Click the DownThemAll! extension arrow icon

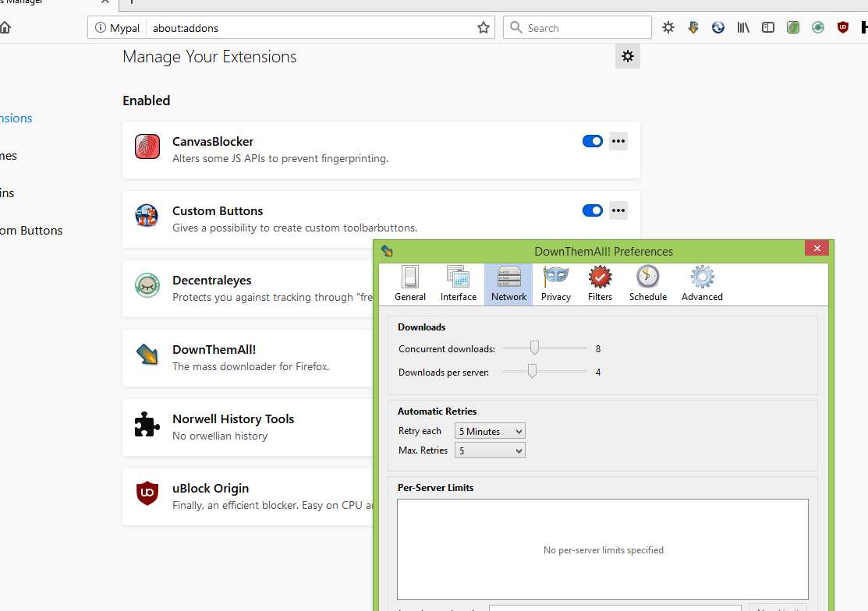147,355
